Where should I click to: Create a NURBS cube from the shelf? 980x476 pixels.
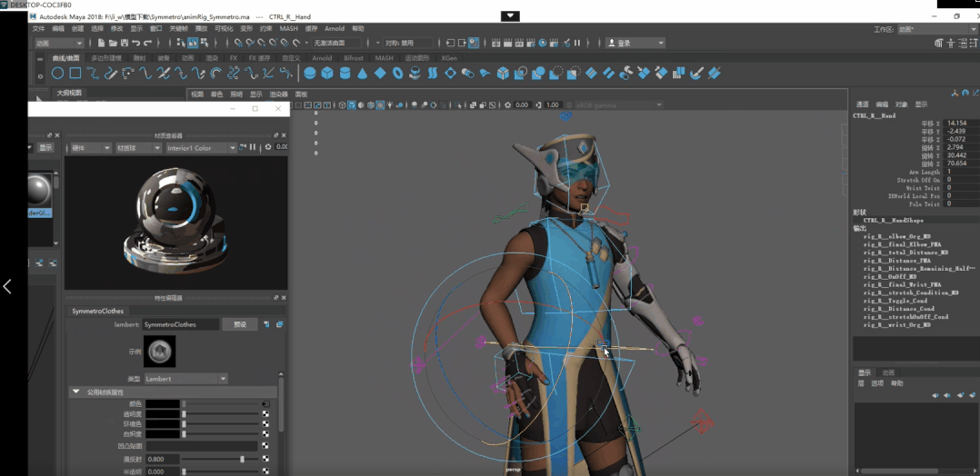(x=327, y=74)
